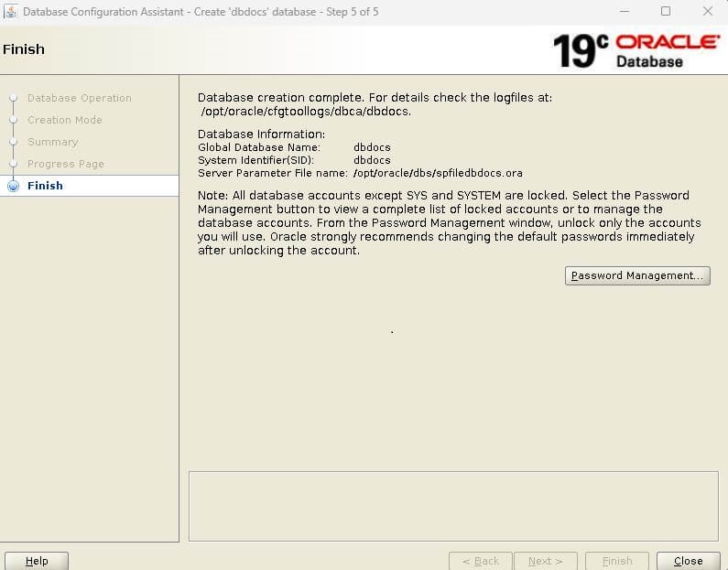This screenshot has height=570, width=728.
Task: Click the Database Operation step bullet
Action: pyautogui.click(x=14, y=98)
